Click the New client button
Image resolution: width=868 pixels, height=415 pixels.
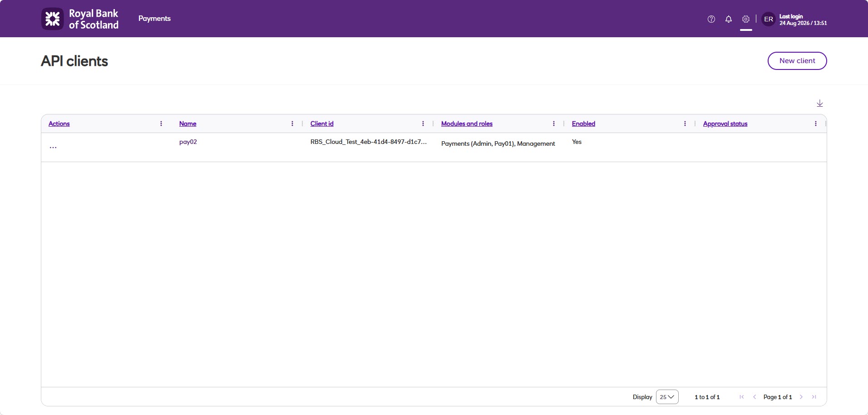[x=797, y=61]
